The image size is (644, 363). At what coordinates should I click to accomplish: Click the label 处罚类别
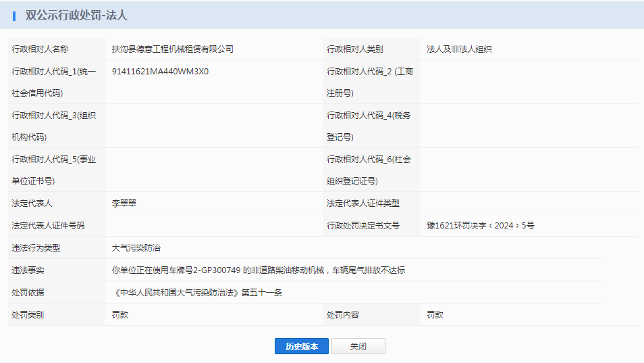coord(28,315)
